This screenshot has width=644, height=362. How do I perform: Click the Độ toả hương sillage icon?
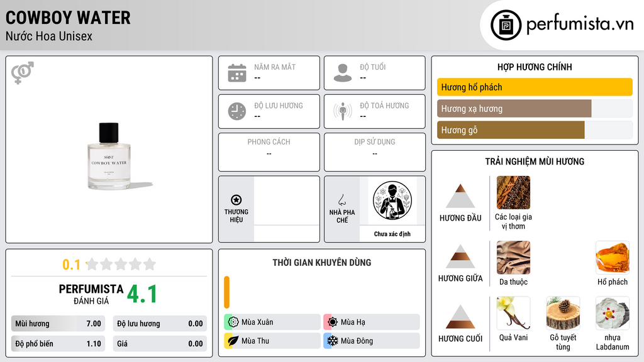[x=343, y=111]
